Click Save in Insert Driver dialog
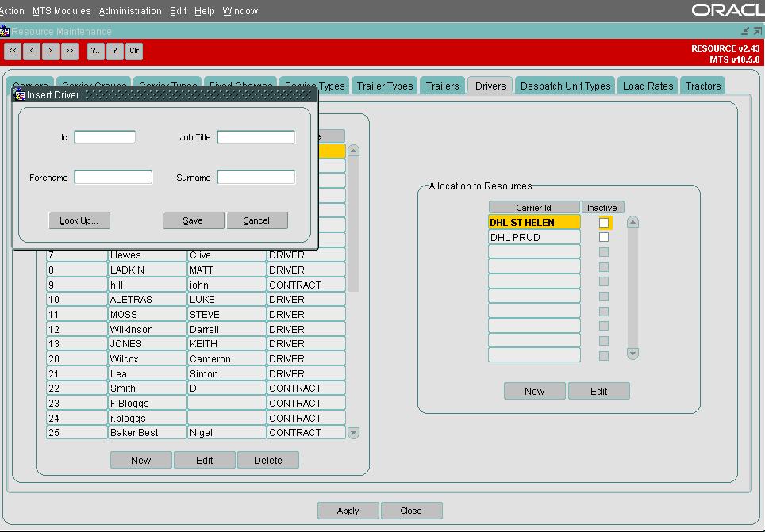Viewport: 765px width, 532px height. [193, 220]
